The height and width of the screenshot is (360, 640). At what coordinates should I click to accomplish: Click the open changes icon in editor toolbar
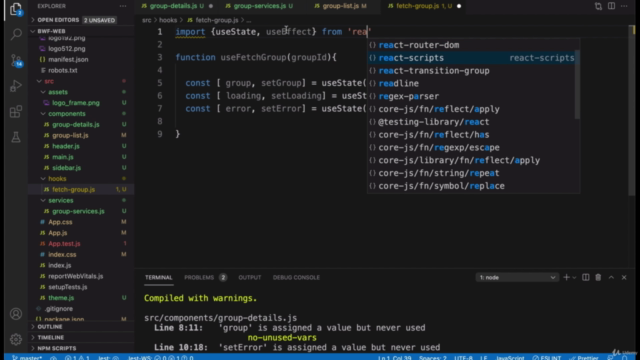coord(598,6)
